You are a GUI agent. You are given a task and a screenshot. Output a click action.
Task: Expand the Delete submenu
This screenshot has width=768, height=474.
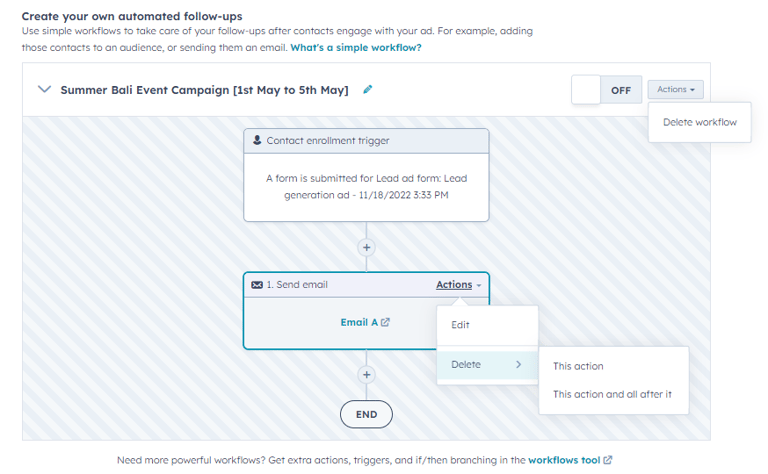click(x=487, y=365)
